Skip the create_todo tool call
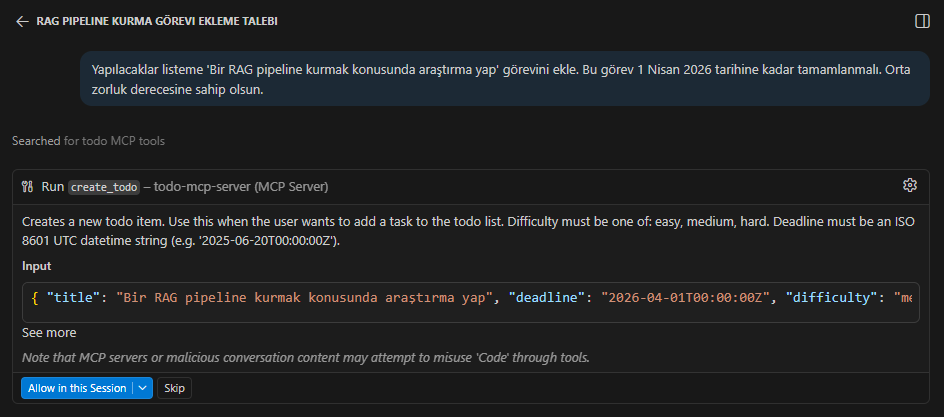 tap(174, 388)
